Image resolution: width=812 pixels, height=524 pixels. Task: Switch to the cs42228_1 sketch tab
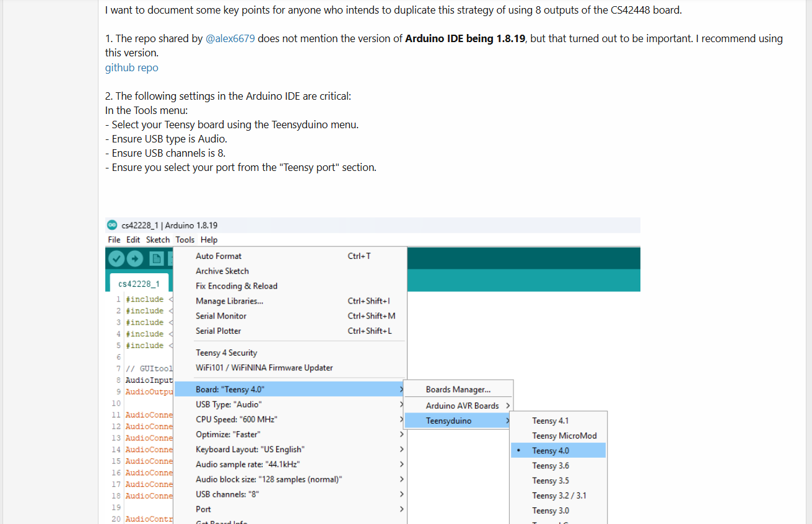(139, 284)
